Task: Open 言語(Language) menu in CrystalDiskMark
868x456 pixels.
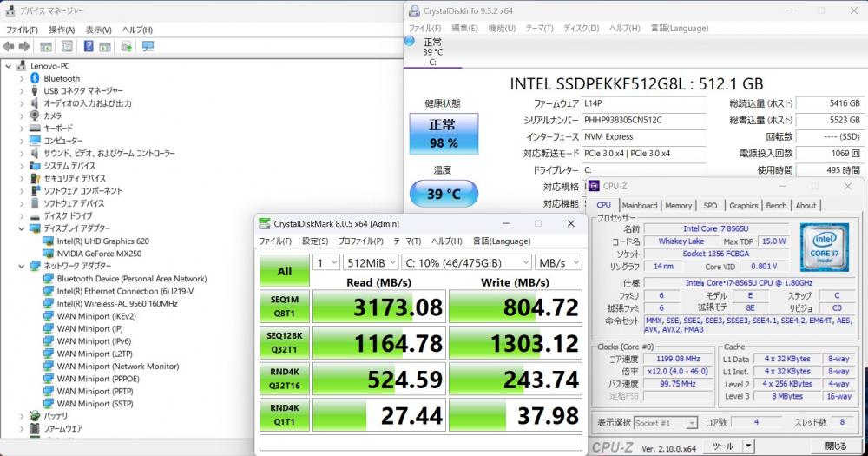Action: 502,241
